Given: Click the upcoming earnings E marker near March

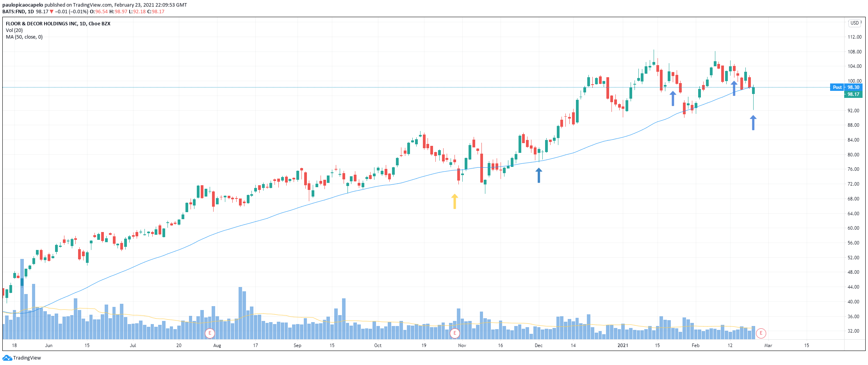Looking at the screenshot, I should [761, 333].
